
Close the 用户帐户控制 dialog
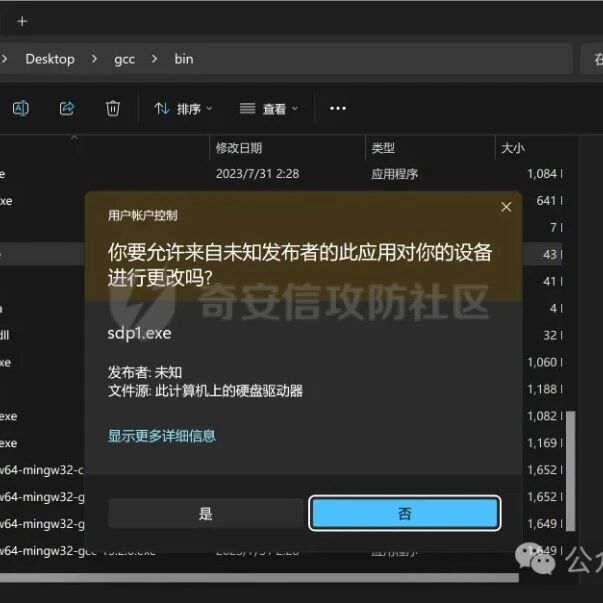[506, 207]
